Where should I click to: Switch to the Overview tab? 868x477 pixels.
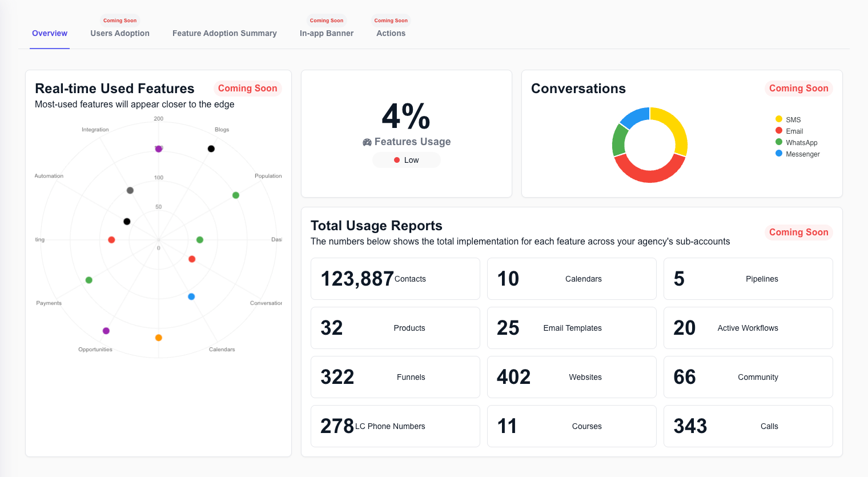point(50,33)
